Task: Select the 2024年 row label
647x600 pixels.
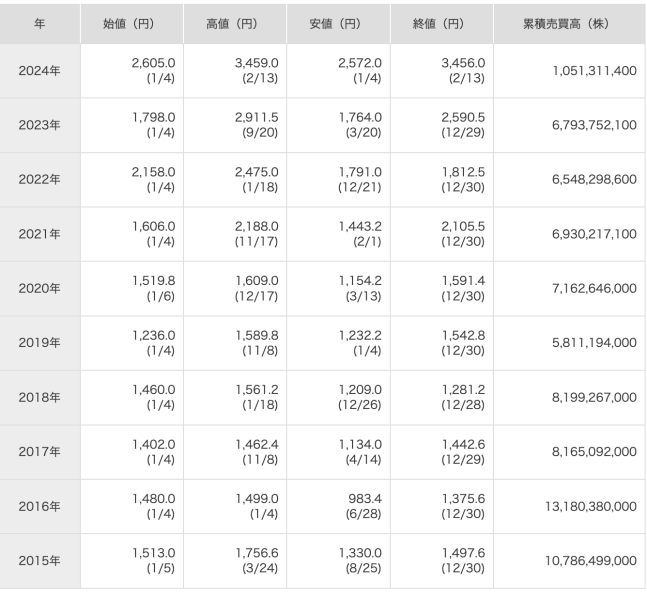Action: (39, 71)
